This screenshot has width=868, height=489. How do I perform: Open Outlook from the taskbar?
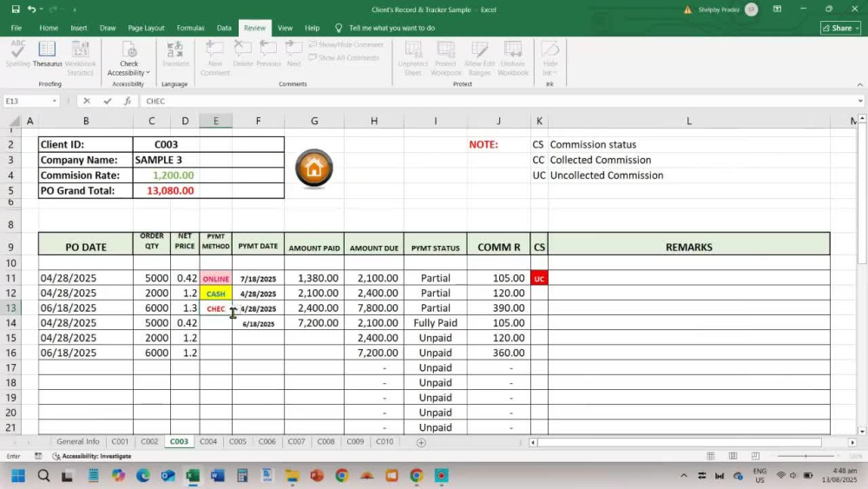point(168,476)
